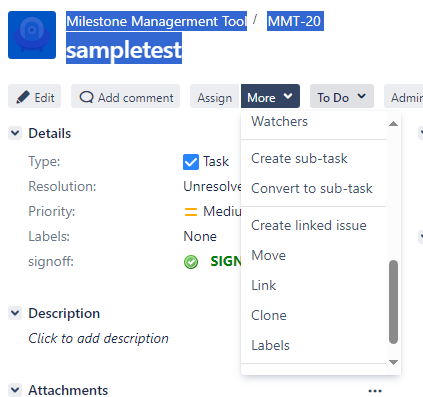Click the pencil icon on Edit
This screenshot has width=423, height=397.
[23, 97]
